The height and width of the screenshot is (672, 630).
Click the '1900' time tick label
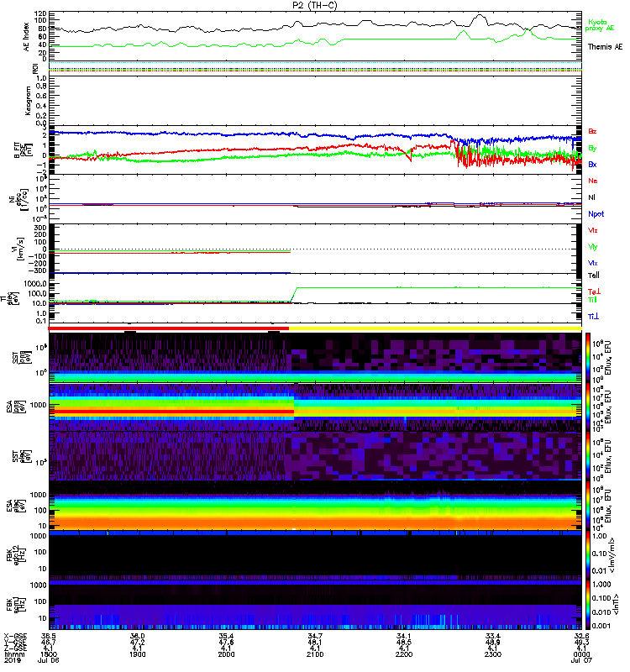[138, 654]
